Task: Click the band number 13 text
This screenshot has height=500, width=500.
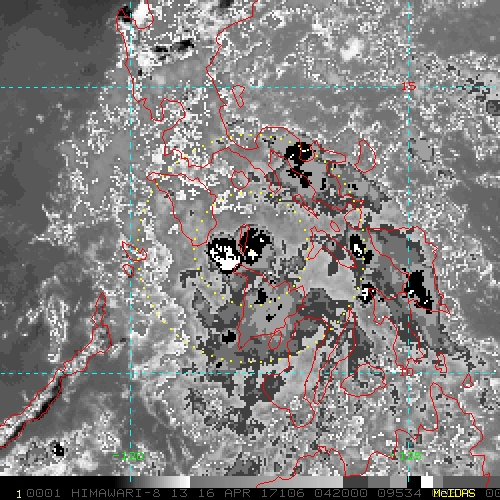Action: (179, 493)
